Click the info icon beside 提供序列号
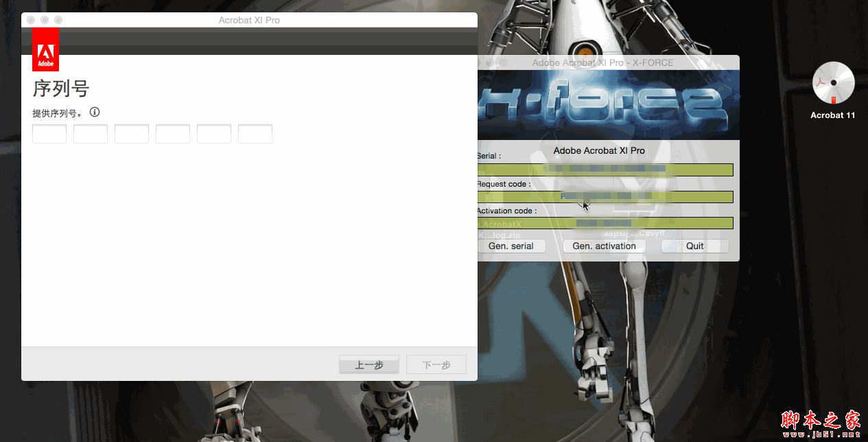 point(95,112)
